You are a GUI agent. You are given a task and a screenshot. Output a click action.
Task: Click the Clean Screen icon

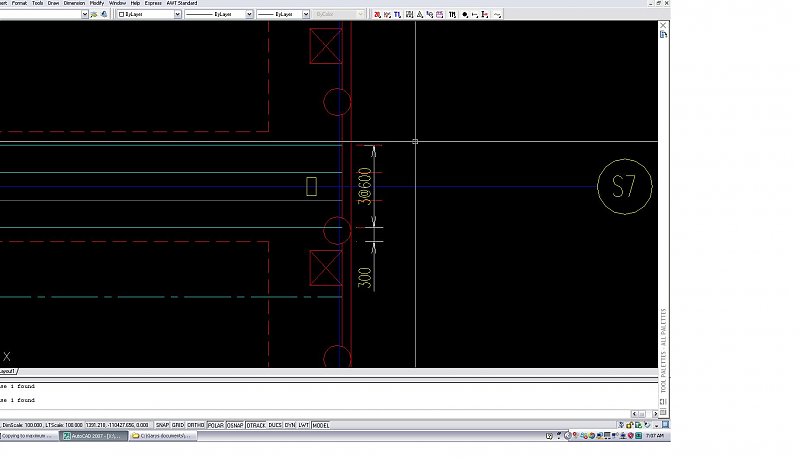pos(665,424)
